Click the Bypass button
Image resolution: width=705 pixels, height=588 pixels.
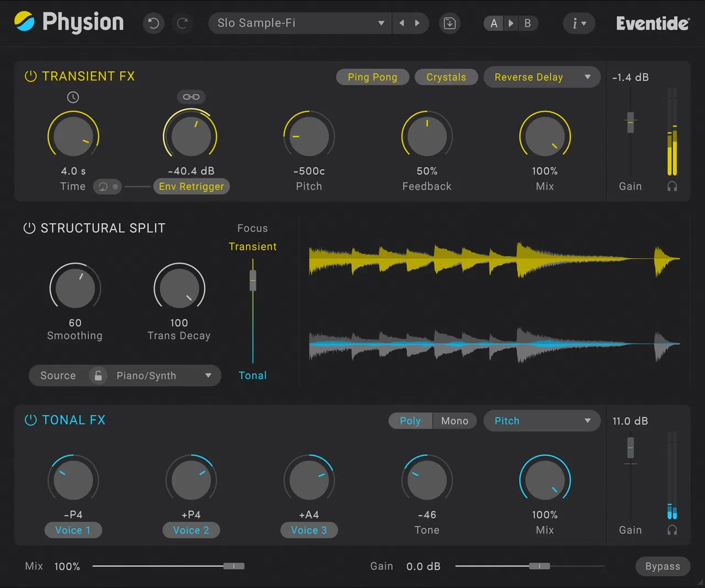tap(663, 566)
